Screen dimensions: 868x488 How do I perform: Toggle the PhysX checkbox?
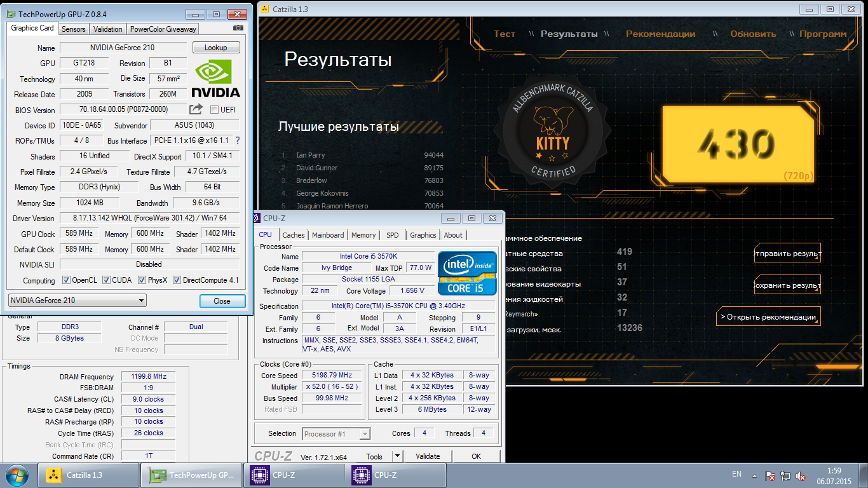(142, 280)
